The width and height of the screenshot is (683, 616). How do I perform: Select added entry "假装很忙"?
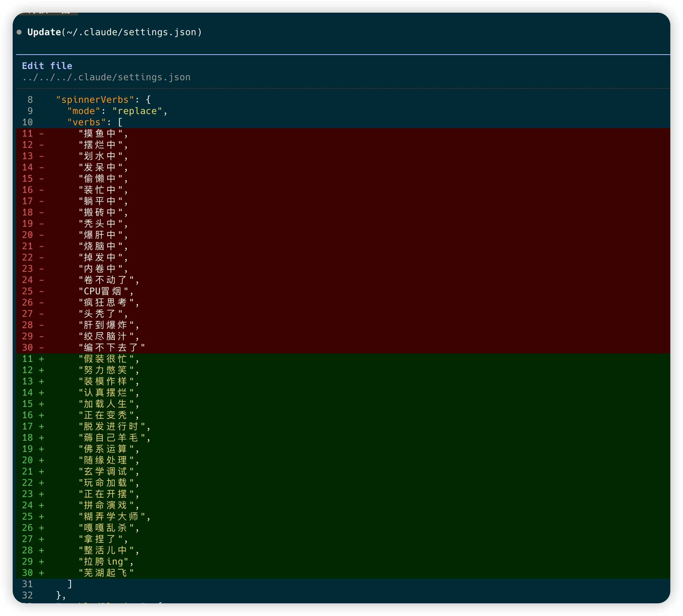coord(106,359)
